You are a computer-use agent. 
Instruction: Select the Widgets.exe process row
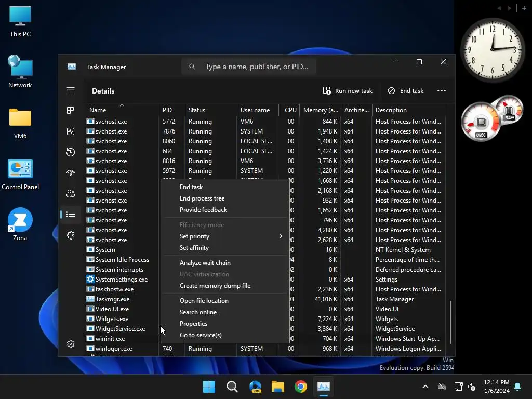click(265, 319)
